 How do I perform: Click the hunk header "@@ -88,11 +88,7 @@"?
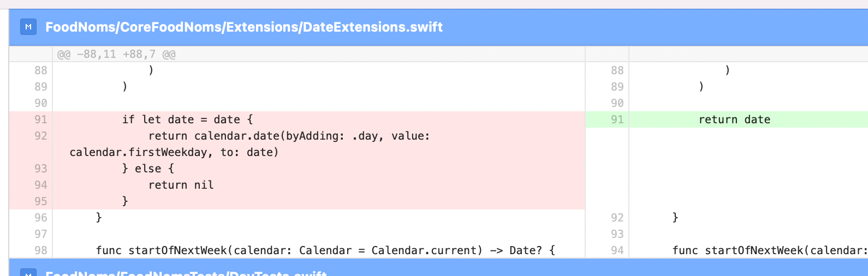coord(116,54)
